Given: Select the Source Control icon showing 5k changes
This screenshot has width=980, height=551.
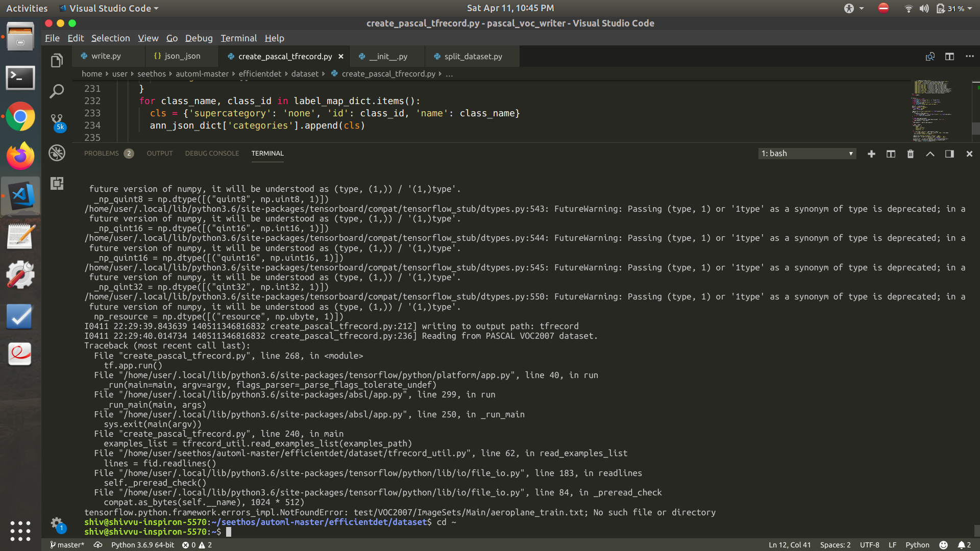Looking at the screenshot, I should 56,119.
